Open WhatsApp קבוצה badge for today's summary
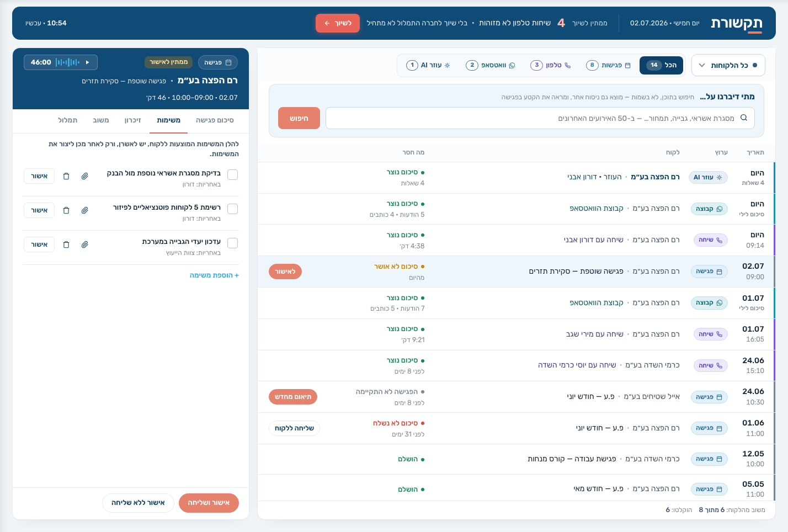Viewport: 788px width, 532px height. coord(709,209)
